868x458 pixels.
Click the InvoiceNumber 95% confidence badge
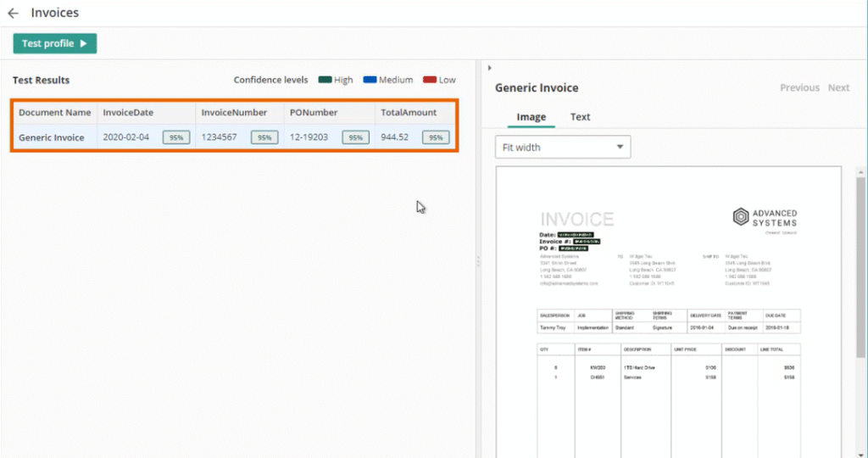pos(264,137)
